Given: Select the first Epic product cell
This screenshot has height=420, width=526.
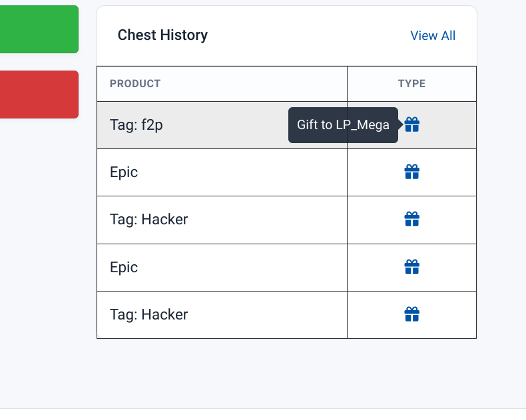Looking at the screenshot, I should tap(222, 172).
